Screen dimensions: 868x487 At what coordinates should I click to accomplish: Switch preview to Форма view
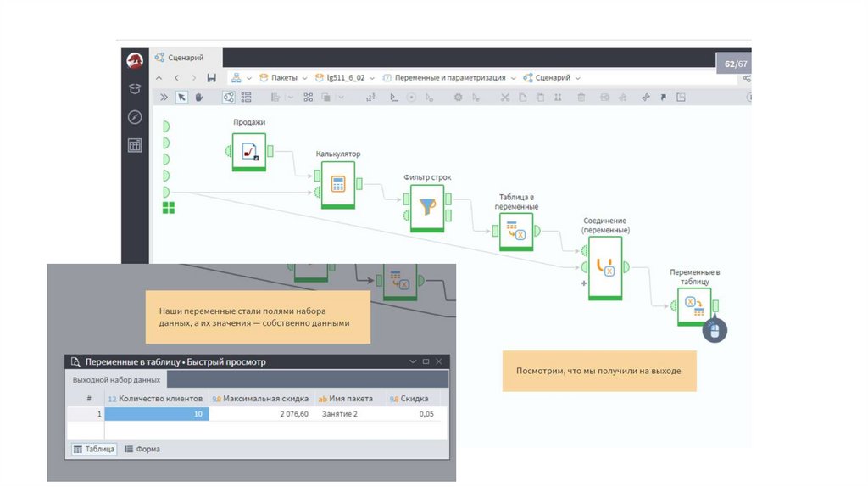pos(142,449)
